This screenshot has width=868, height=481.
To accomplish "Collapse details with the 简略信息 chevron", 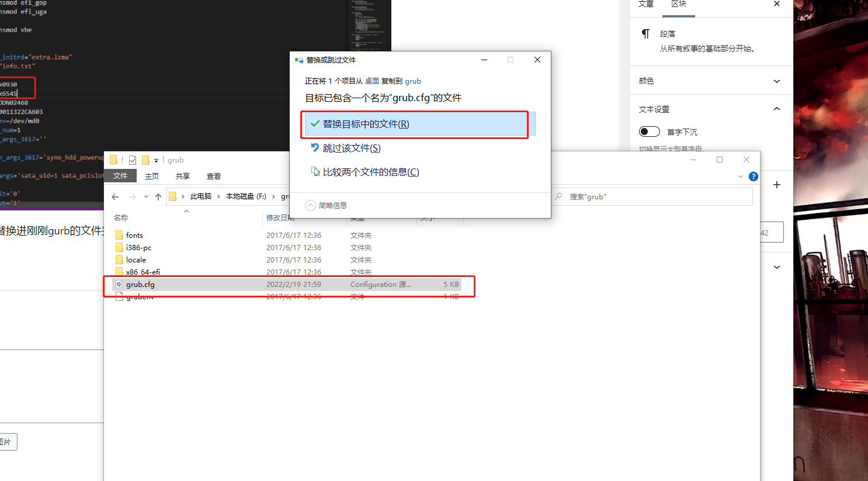I will coord(310,205).
